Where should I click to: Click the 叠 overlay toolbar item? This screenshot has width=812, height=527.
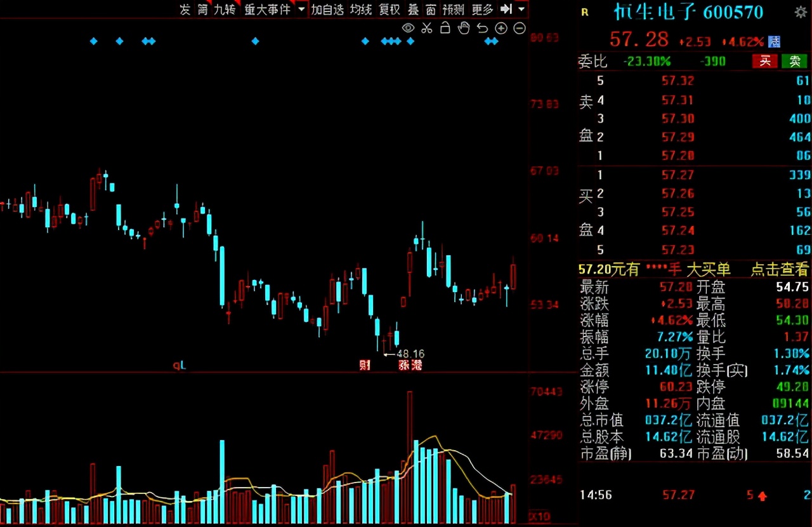pyautogui.click(x=413, y=10)
